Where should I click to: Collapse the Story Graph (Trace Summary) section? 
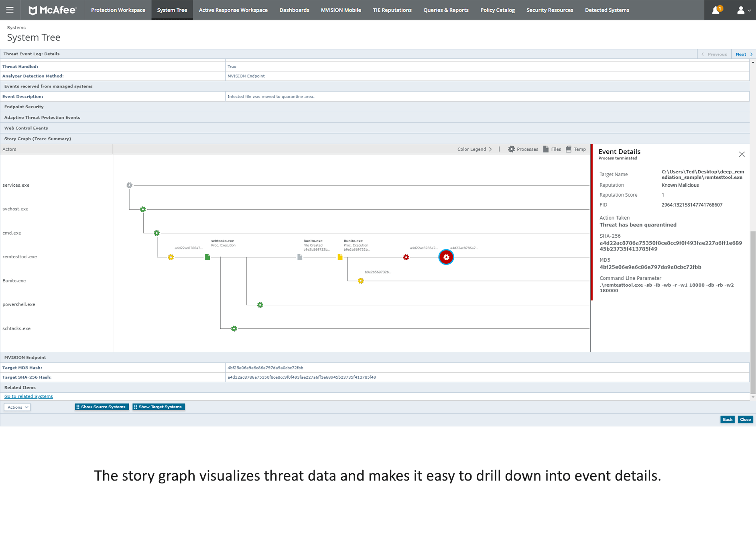pos(375,139)
